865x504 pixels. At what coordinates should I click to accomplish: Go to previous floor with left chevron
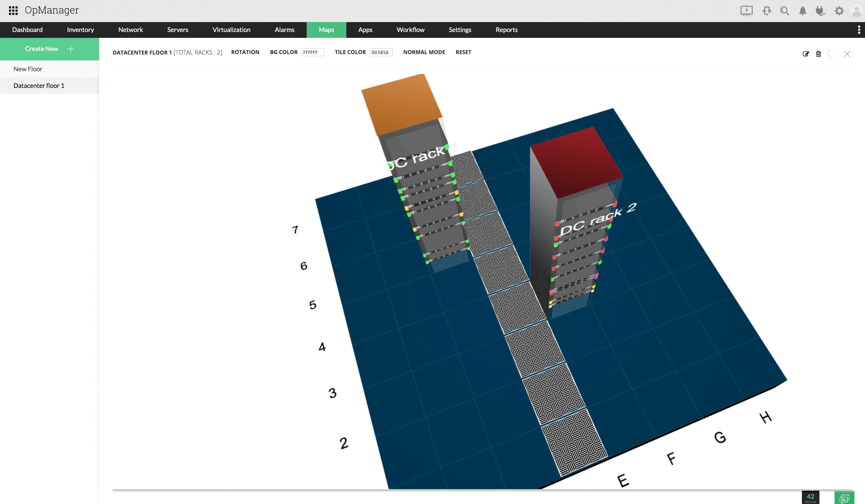(829, 54)
